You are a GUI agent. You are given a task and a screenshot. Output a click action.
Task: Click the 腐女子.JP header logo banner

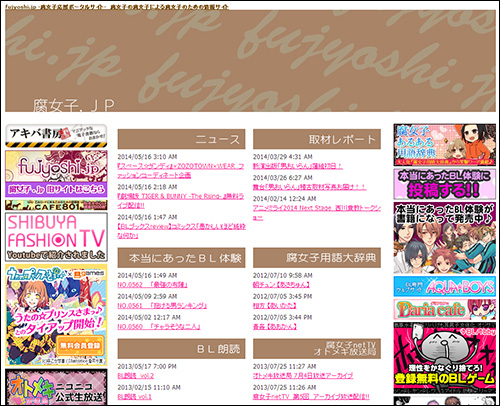[250, 61]
